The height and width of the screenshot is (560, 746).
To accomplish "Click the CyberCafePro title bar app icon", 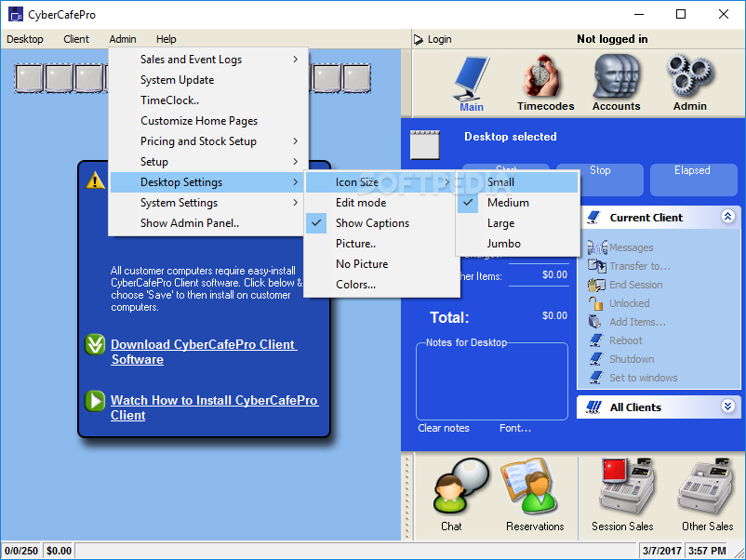I will [x=15, y=15].
